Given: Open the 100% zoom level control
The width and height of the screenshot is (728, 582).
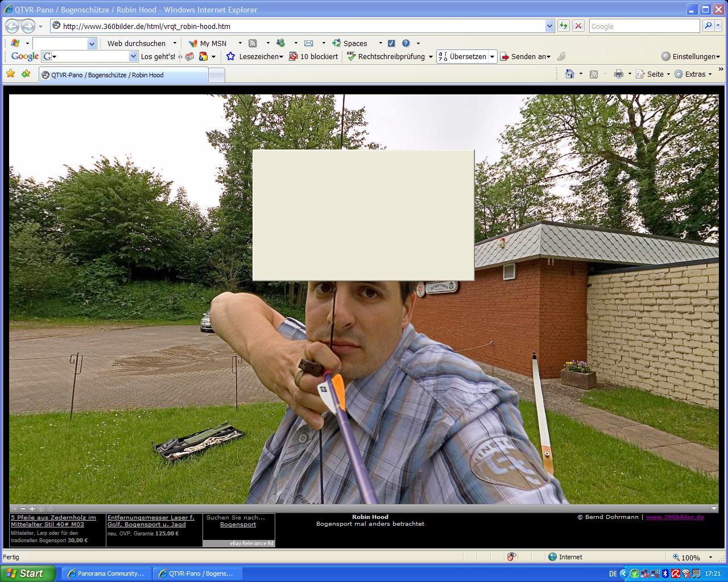Looking at the screenshot, I should coord(690,558).
